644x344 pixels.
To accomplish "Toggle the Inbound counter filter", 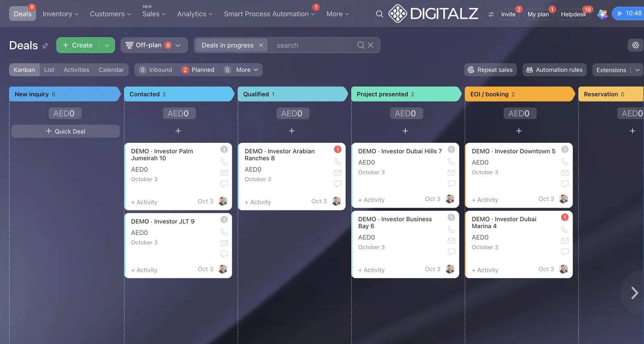I will (156, 70).
